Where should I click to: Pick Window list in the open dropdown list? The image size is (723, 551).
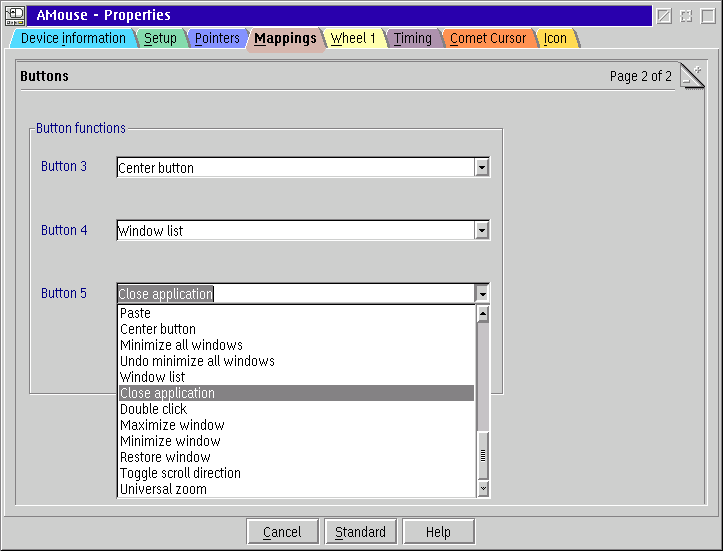coord(296,377)
